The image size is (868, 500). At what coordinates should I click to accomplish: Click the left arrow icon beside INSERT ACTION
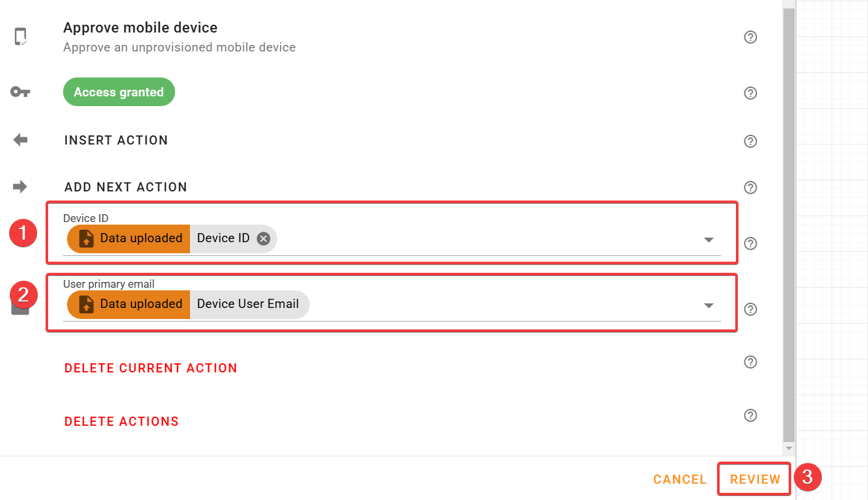pos(21,140)
